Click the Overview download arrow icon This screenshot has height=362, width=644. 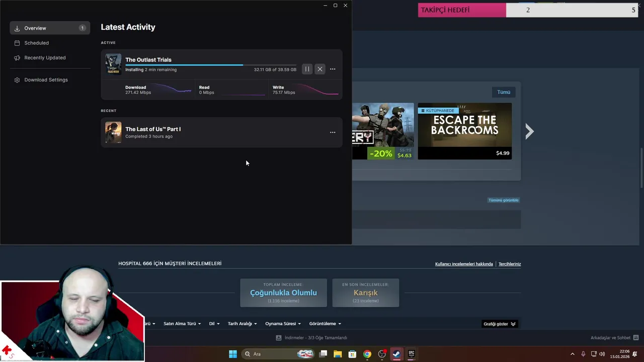pos(17,28)
